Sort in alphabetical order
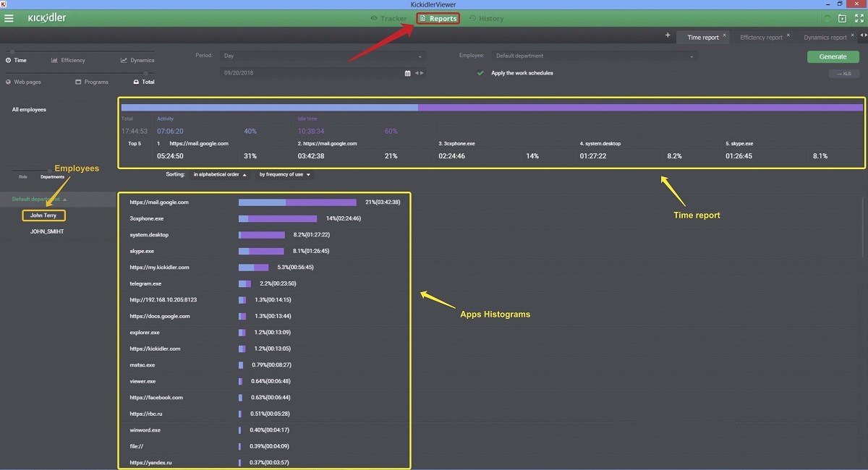 click(220, 174)
